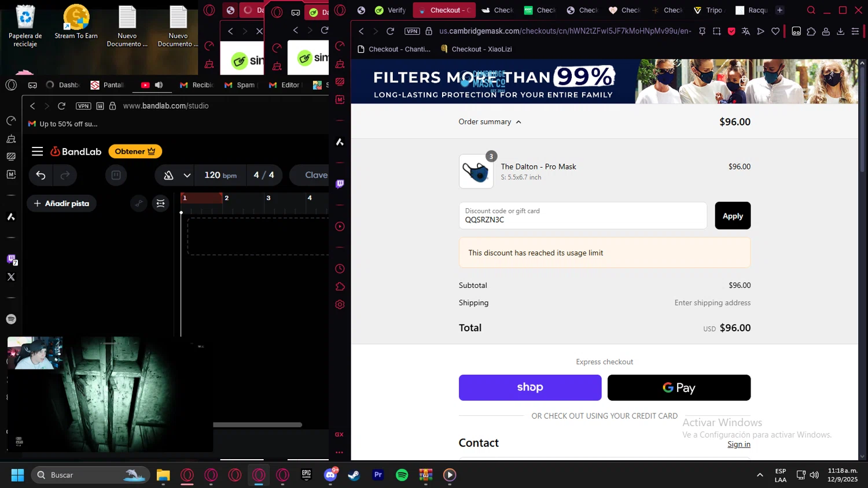Image resolution: width=868 pixels, height=488 pixels.
Task: Open the downloads icon in Opera toolbar
Action: click(x=840, y=31)
